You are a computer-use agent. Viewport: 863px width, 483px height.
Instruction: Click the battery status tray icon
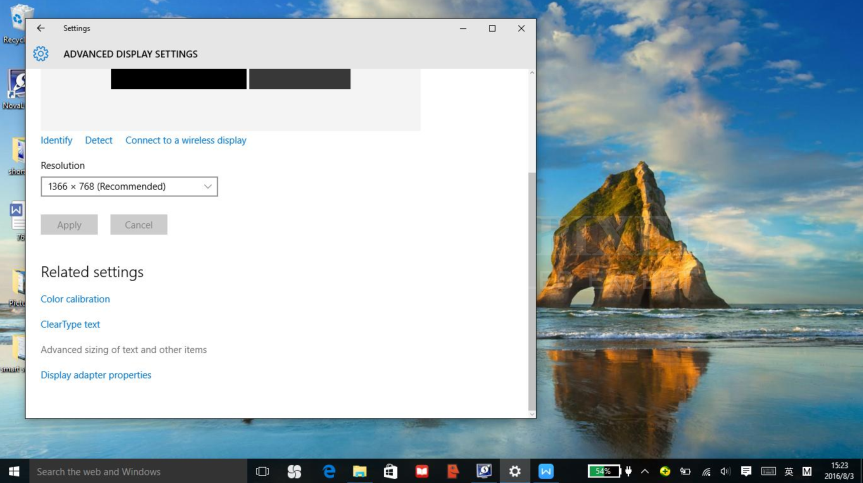pos(685,471)
